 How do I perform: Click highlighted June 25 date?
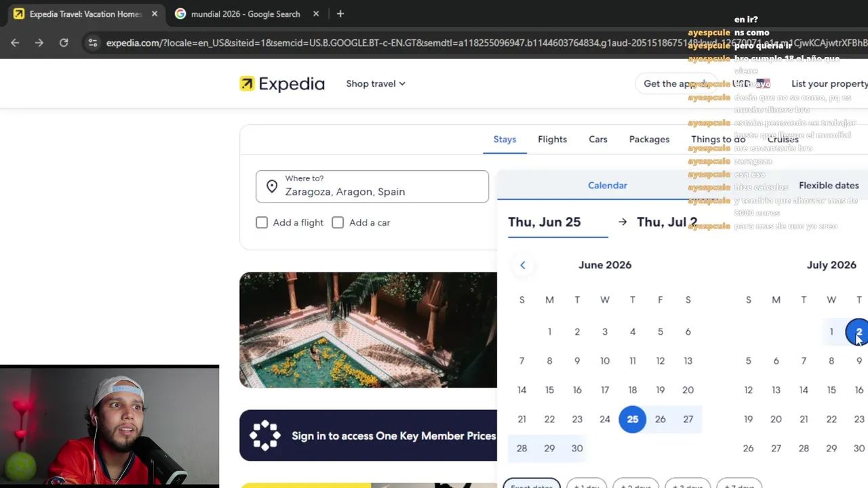(633, 419)
